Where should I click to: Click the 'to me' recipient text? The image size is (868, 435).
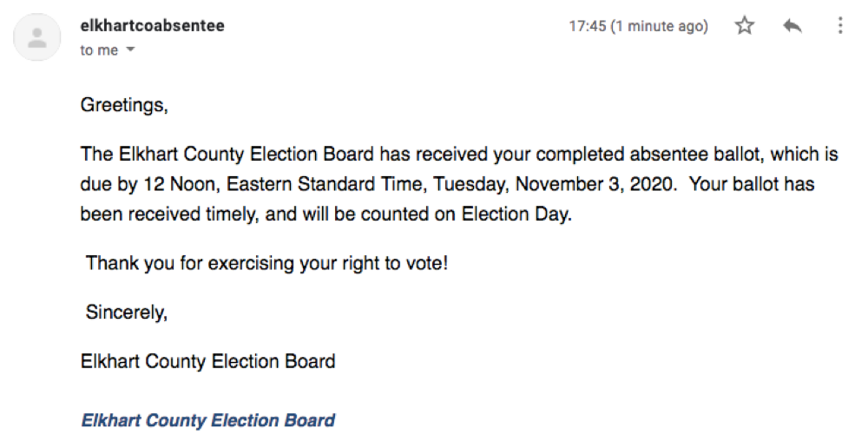click(99, 49)
